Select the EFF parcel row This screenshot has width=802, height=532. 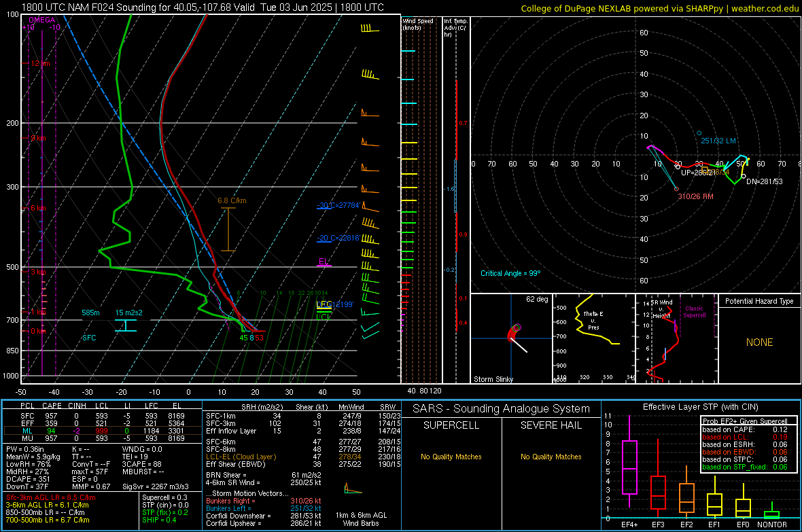(x=103, y=423)
